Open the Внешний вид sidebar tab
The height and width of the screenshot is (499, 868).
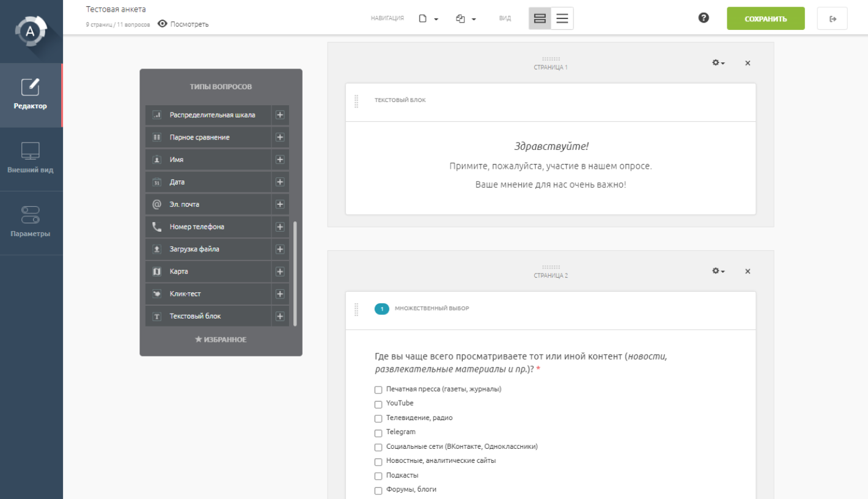pyautogui.click(x=31, y=158)
